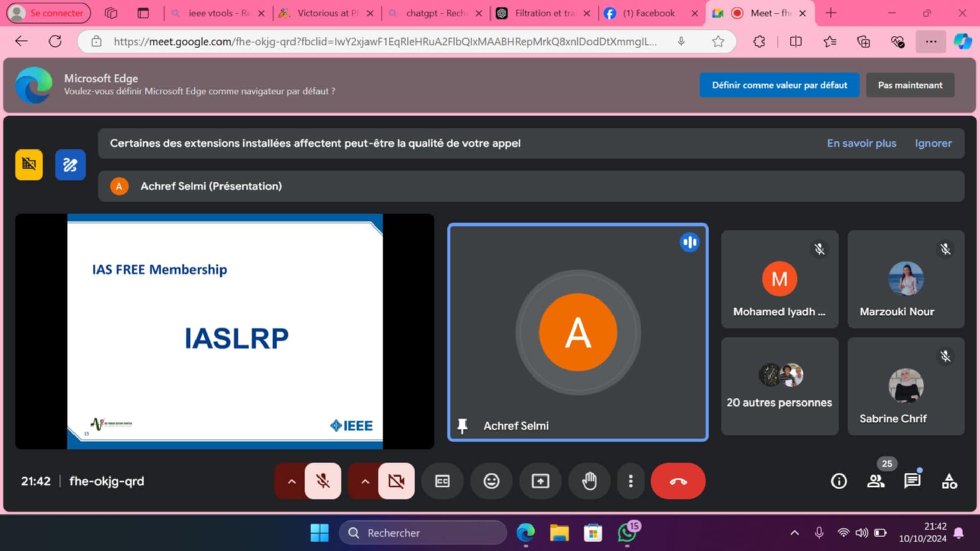Open split screen icon in Edge toolbar
The width and height of the screenshot is (980, 551).
click(796, 41)
